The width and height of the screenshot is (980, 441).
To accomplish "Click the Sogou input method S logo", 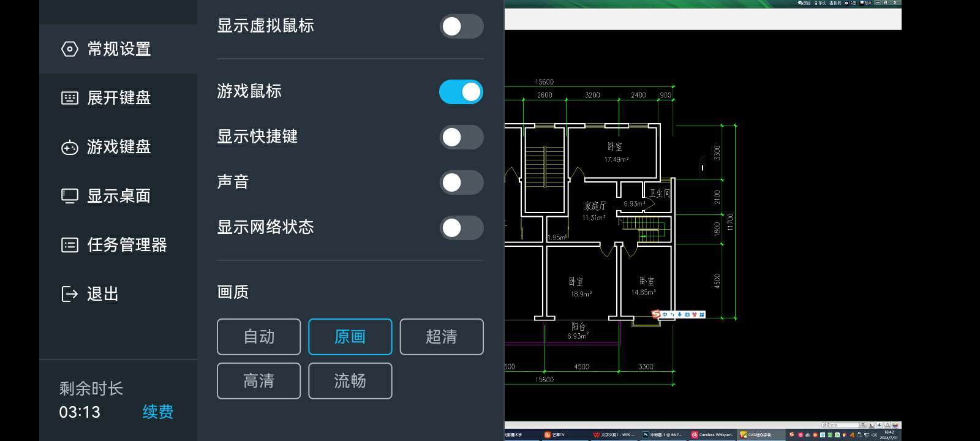I will tap(656, 314).
